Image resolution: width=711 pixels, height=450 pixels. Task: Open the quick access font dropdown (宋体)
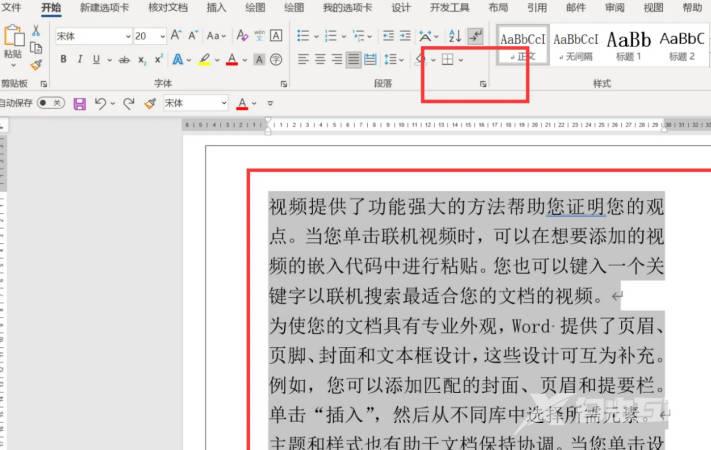[224, 103]
